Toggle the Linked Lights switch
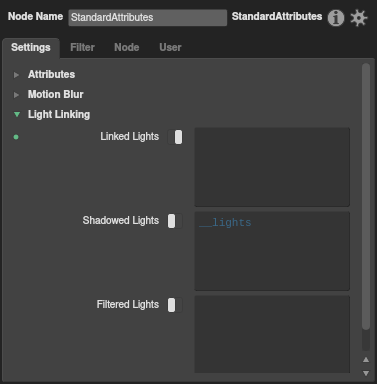 [175, 137]
